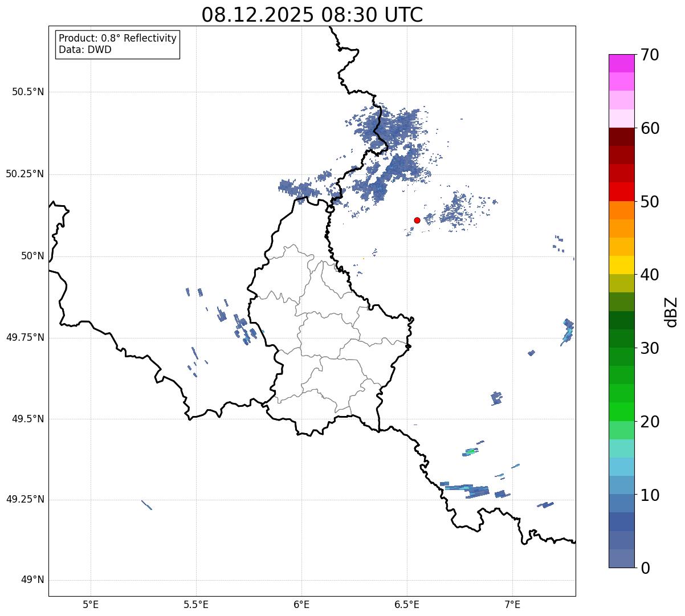Click the 49°N latitude tick label
685x616 pixels.
[x=32, y=580]
